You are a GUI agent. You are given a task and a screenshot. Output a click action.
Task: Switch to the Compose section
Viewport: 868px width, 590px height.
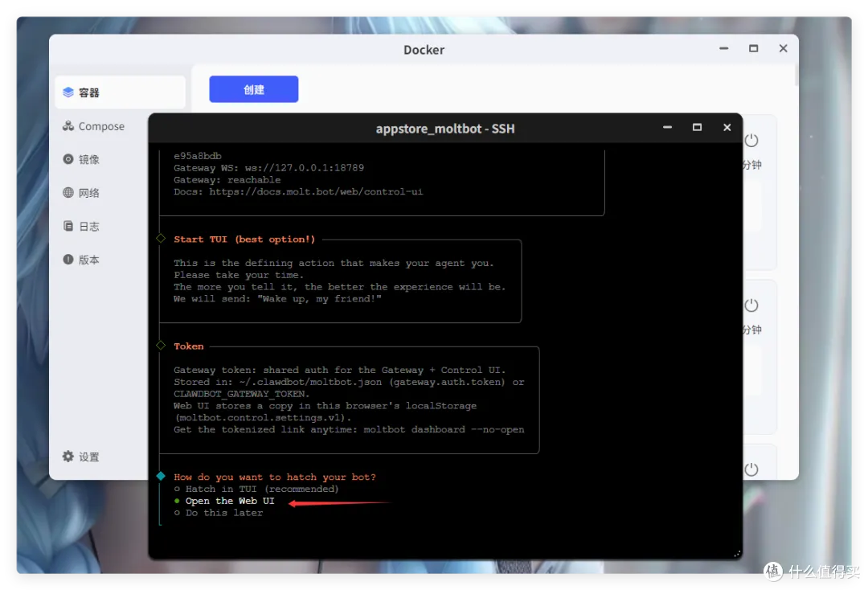[101, 126]
